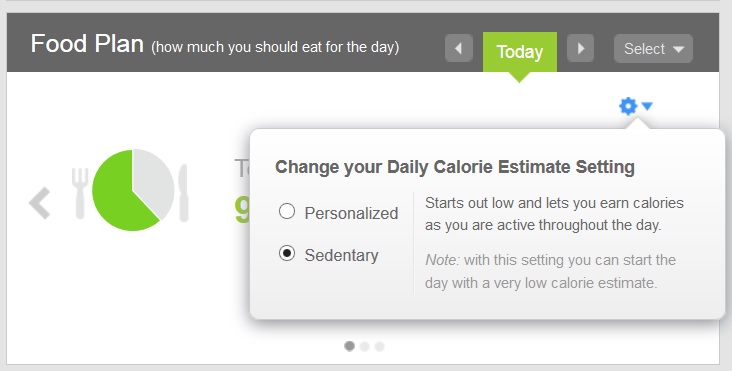Click the knife icon beside the chart

[x=183, y=193]
